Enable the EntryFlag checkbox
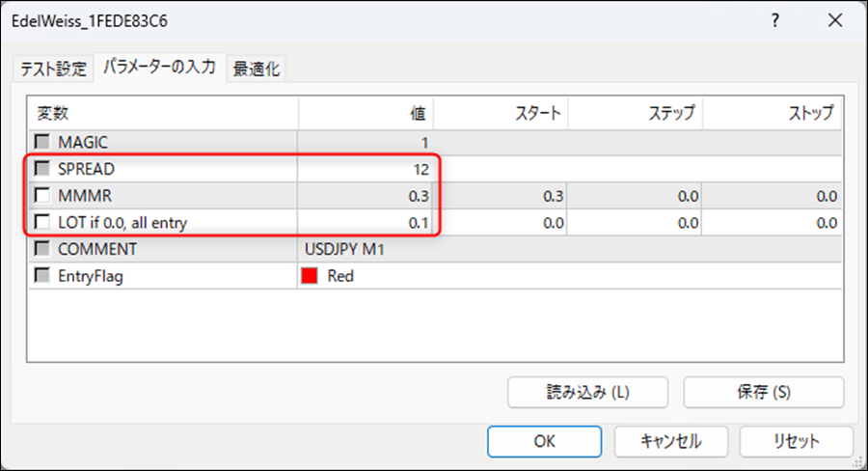Screen dimensions: 868x471 [42, 276]
